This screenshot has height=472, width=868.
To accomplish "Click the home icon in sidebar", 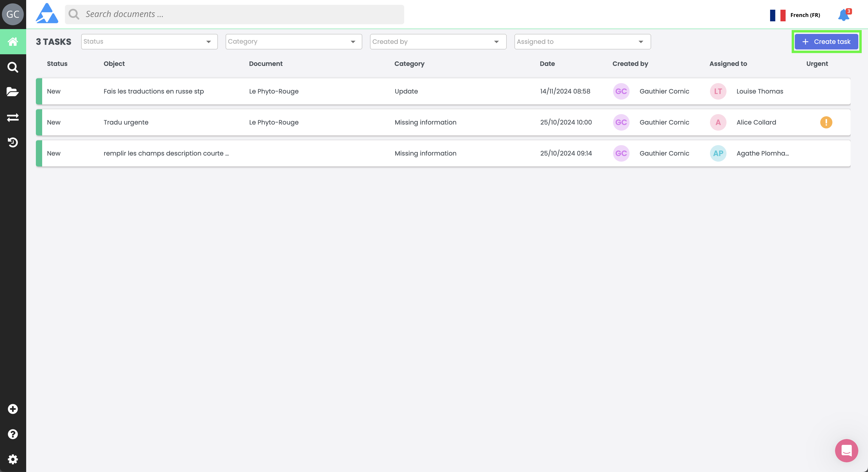I will click(x=13, y=42).
